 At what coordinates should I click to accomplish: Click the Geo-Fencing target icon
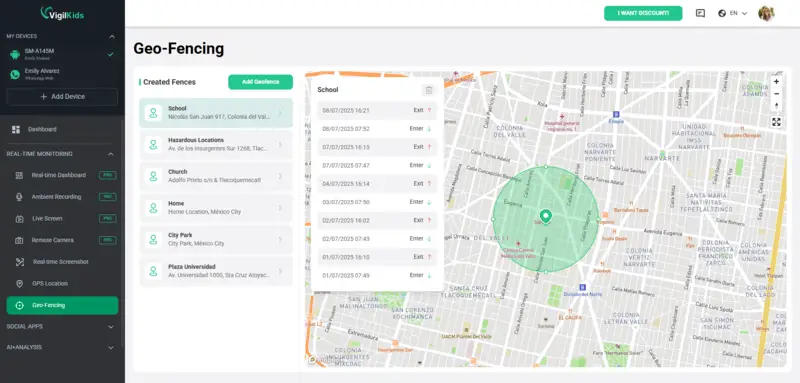point(19,305)
